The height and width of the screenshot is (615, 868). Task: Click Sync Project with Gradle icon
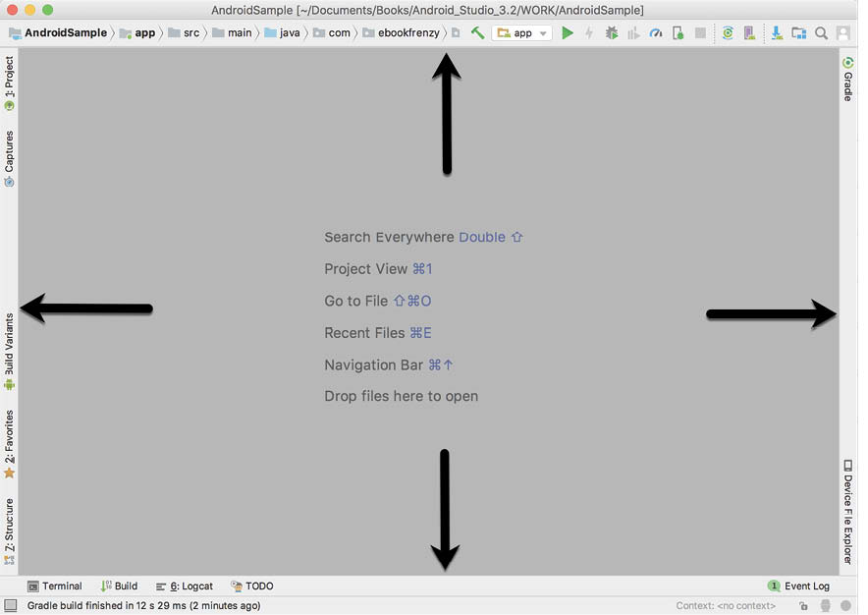728,32
